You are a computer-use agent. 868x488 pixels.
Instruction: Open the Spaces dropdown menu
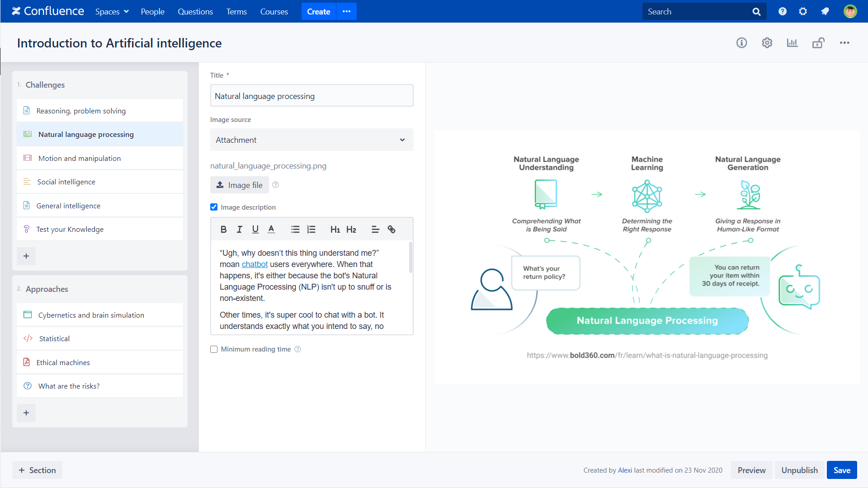(112, 11)
